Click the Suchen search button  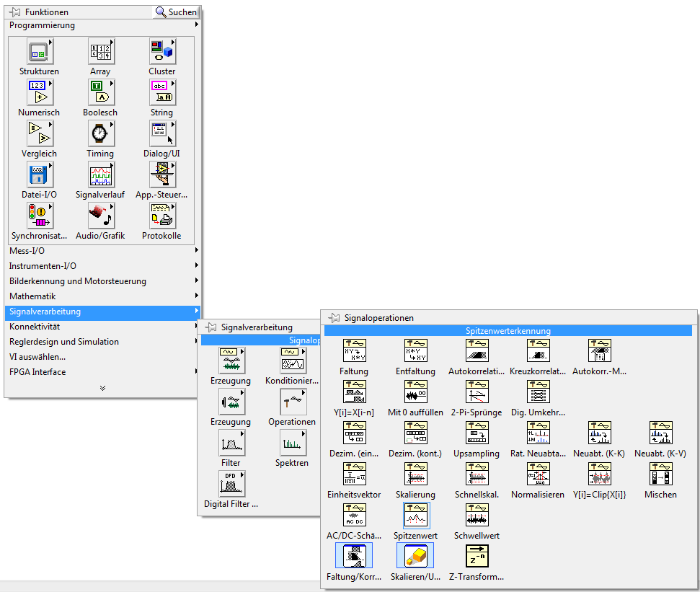[x=176, y=12]
